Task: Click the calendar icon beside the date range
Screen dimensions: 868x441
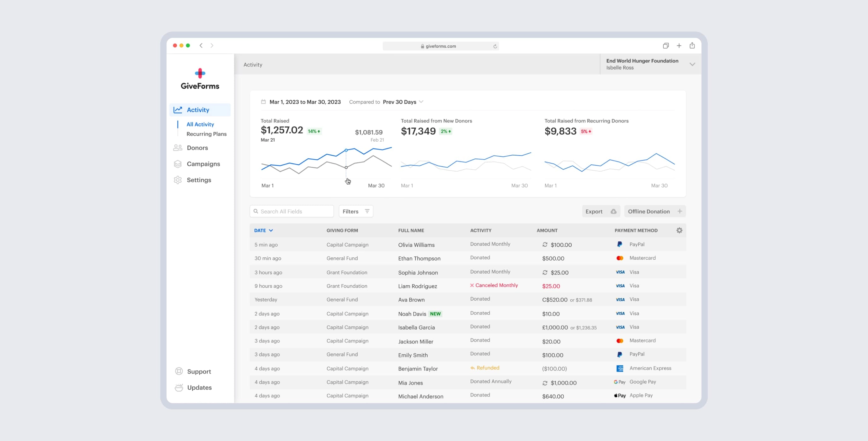Action: click(263, 101)
